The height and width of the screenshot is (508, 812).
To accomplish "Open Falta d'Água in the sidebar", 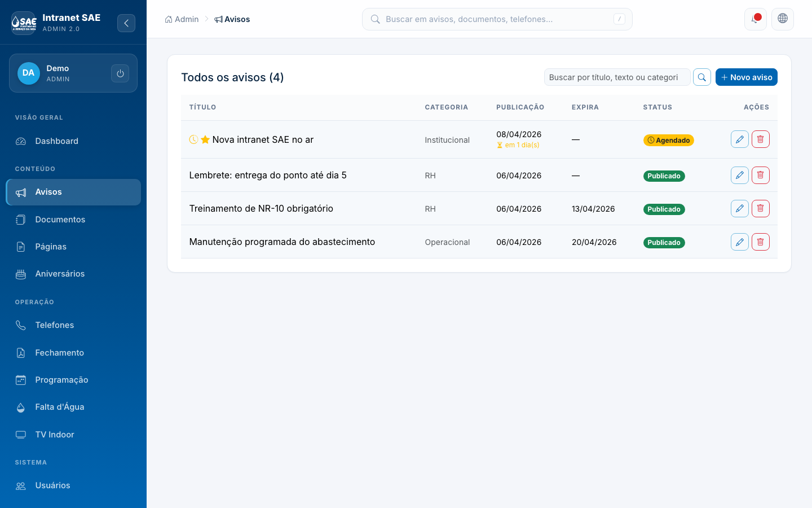I will tap(73, 407).
